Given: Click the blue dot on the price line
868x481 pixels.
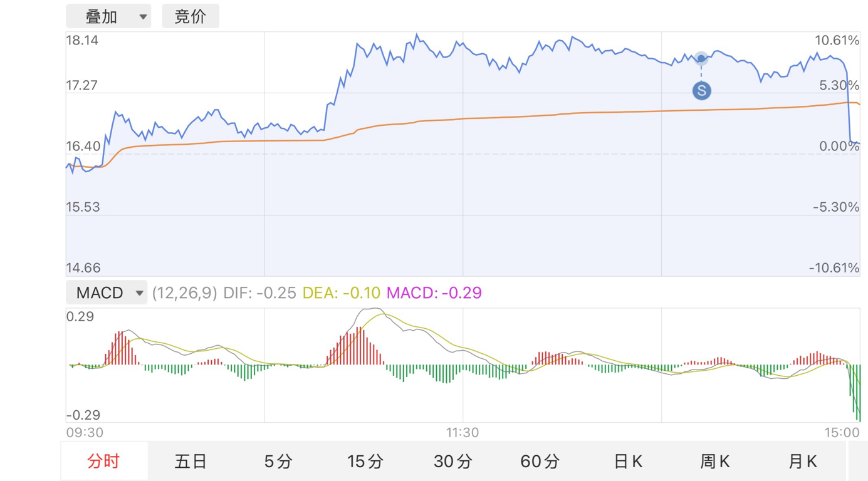Looking at the screenshot, I should (x=701, y=59).
